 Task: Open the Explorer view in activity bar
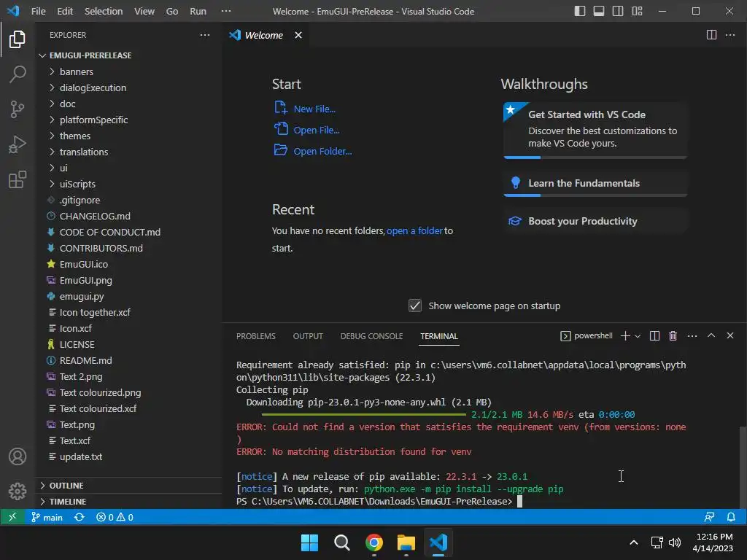coord(18,39)
